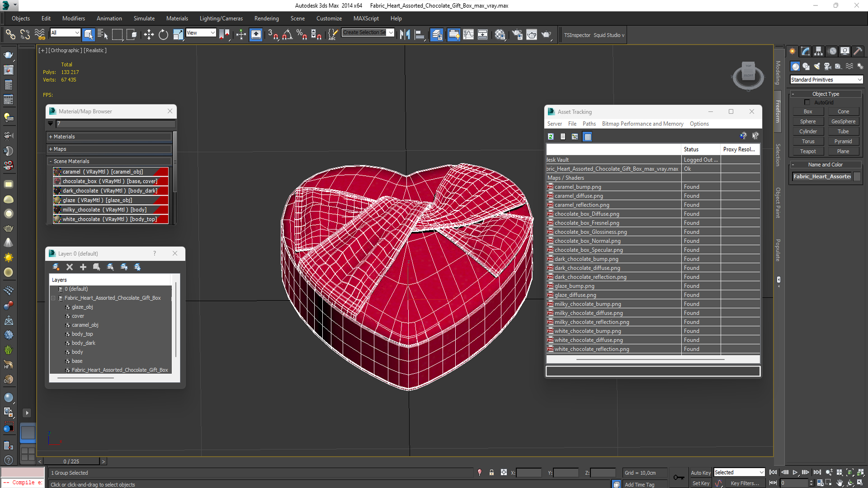Toggle Angle Snap
Screen dimensions: 868x488
click(287, 34)
